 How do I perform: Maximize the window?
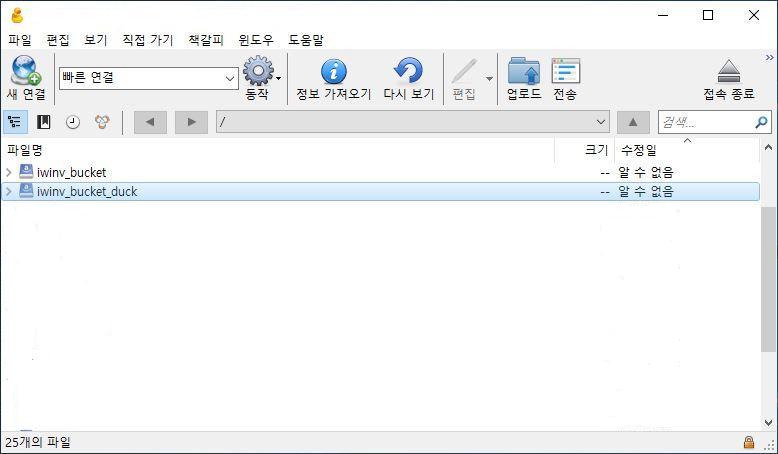pos(708,15)
